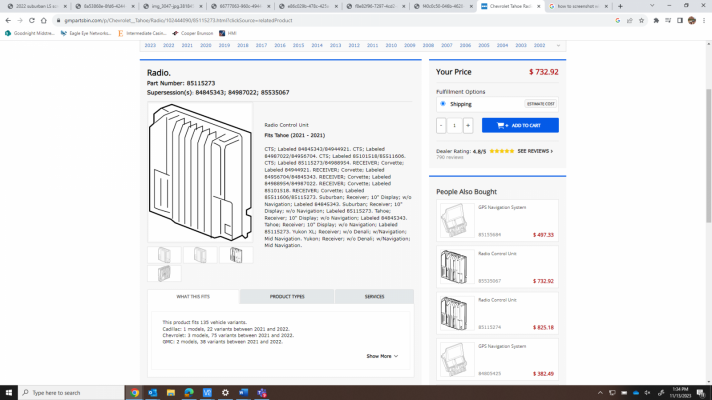
Task: Open Eagle Eye Networks bookmark
Action: [x=86, y=33]
